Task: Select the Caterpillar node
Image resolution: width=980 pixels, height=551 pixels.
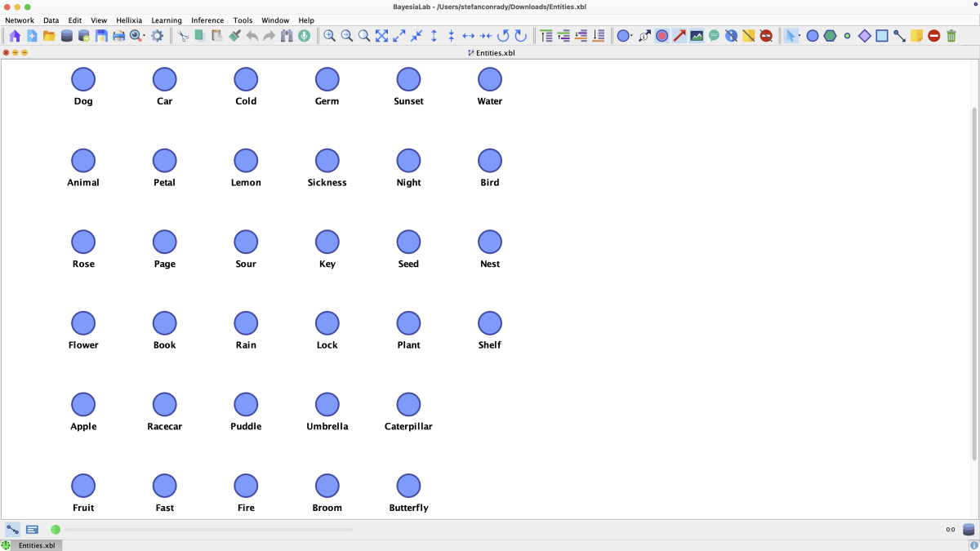Action: click(x=408, y=404)
